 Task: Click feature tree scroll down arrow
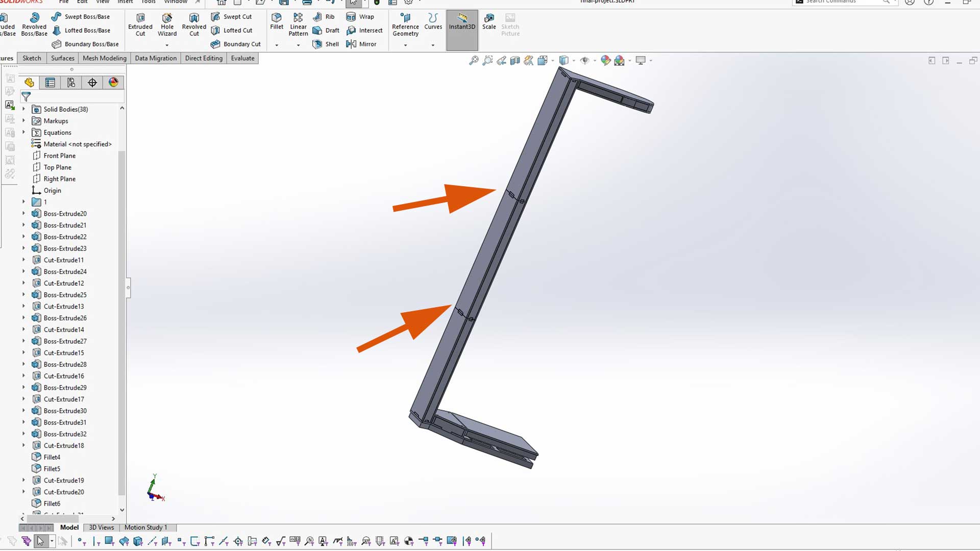122,510
